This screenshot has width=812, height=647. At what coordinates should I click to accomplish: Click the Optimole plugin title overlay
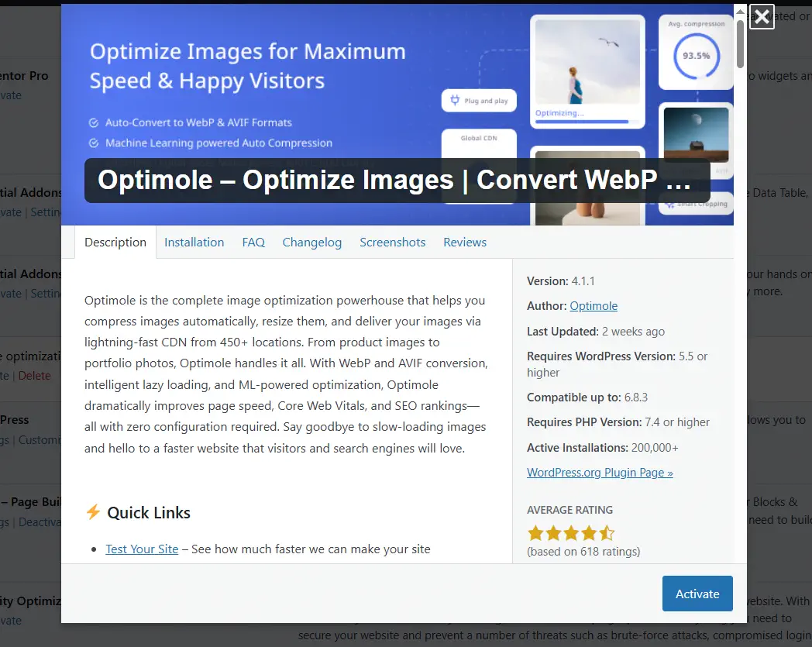pos(397,181)
